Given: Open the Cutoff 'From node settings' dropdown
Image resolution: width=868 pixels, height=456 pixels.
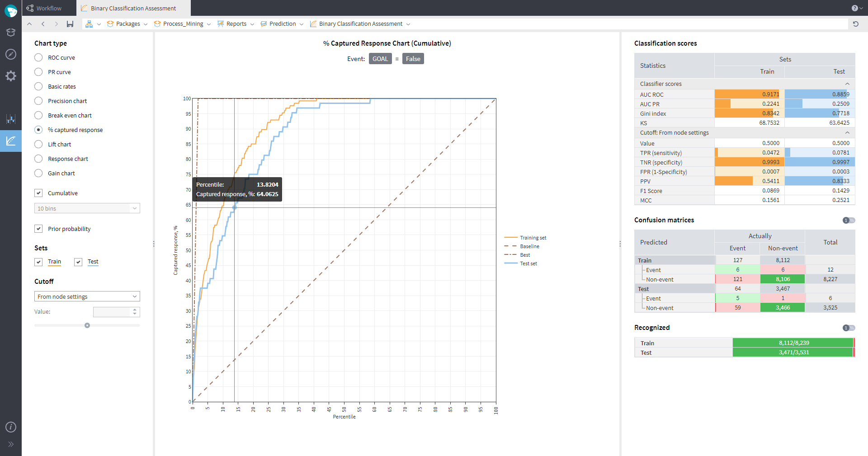Looking at the screenshot, I should pos(87,296).
